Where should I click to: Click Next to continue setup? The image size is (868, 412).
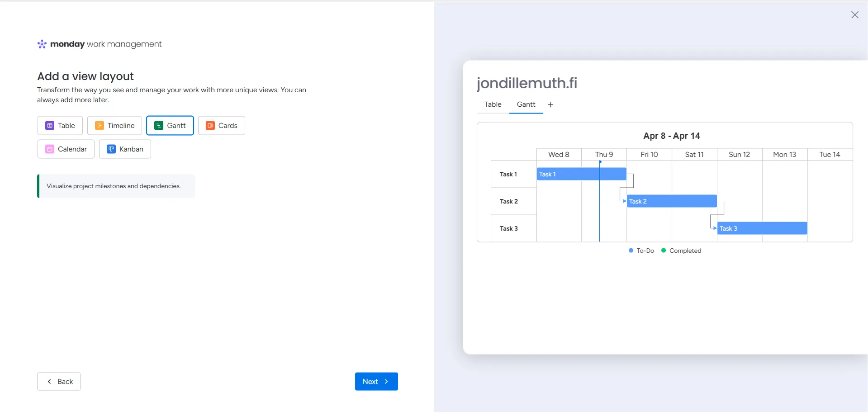pyautogui.click(x=376, y=382)
